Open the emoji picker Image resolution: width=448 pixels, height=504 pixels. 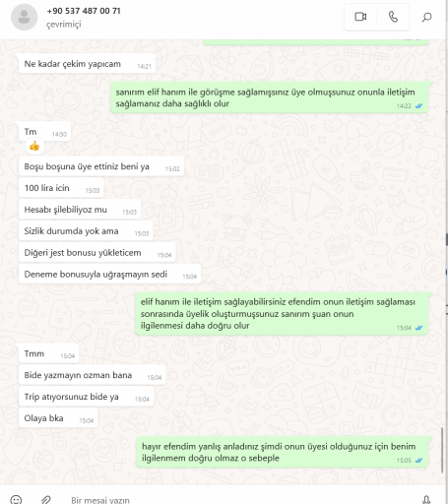coord(16,500)
